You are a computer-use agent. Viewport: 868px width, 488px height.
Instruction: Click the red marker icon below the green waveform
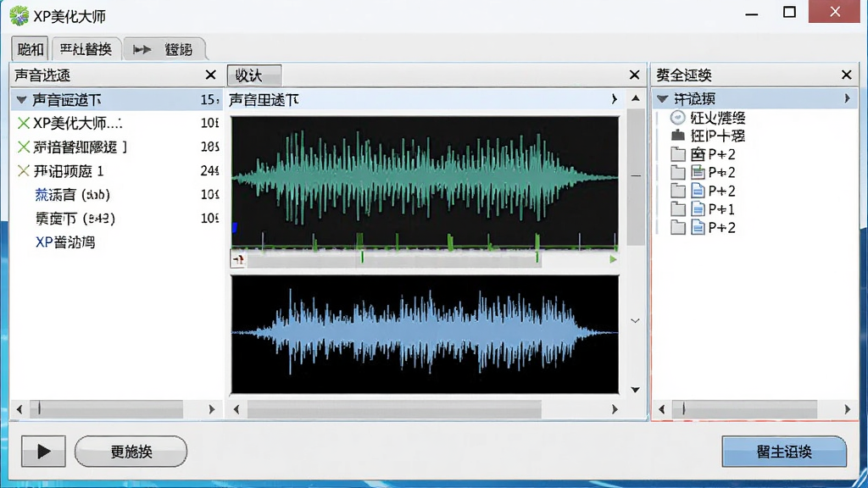tap(238, 259)
